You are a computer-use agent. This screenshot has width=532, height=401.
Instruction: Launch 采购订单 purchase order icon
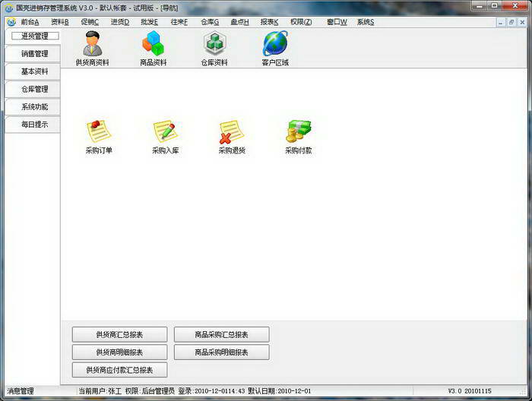[x=99, y=137]
